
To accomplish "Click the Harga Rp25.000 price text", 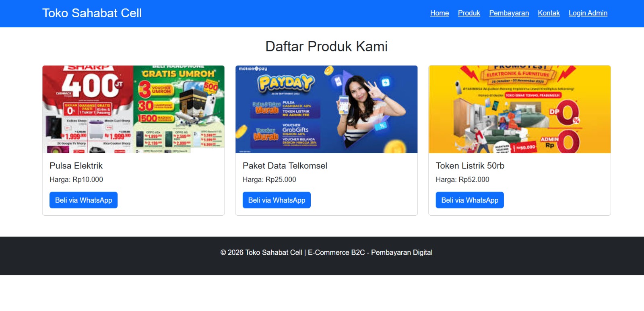I will [x=269, y=179].
